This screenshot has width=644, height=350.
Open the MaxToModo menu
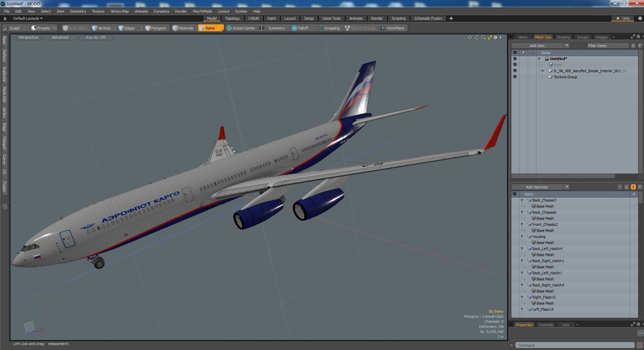[202, 11]
